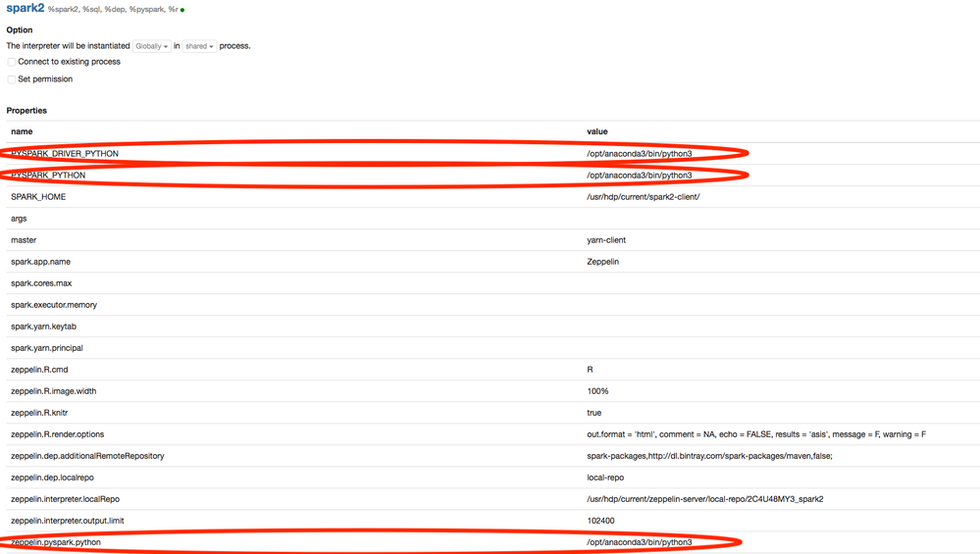Enable Connect to existing process checkbox
The height and width of the screenshot is (554, 980).
pyautogui.click(x=11, y=62)
